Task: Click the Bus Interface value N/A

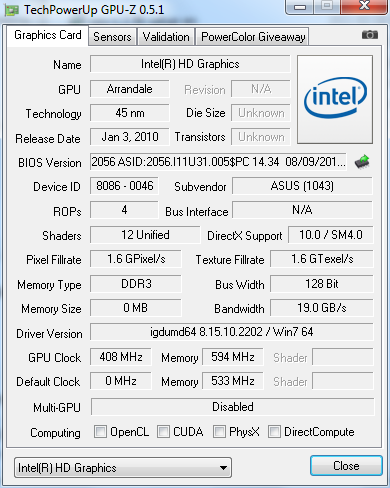Action: click(302, 210)
